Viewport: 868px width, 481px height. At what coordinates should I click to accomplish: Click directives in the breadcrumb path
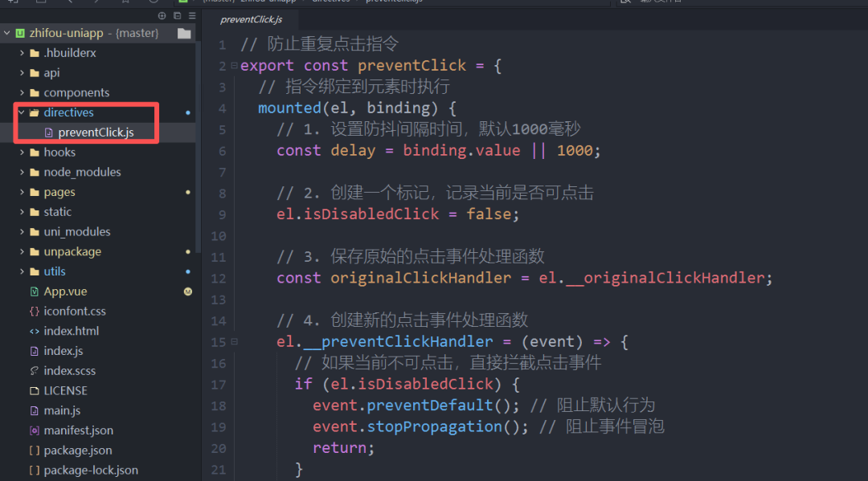click(330, 2)
